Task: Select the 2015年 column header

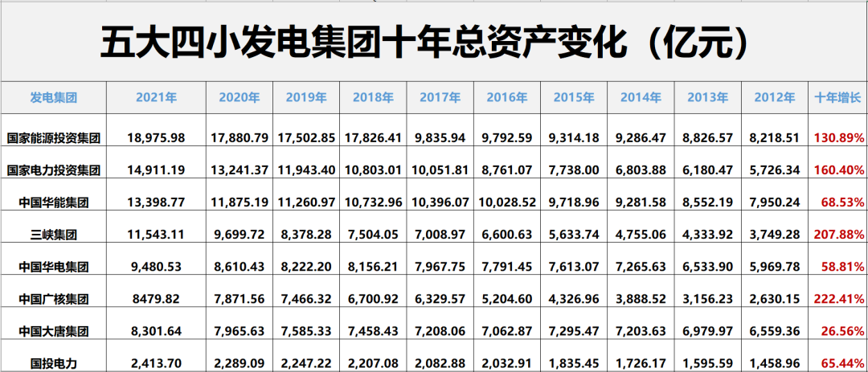Action: 574,98
